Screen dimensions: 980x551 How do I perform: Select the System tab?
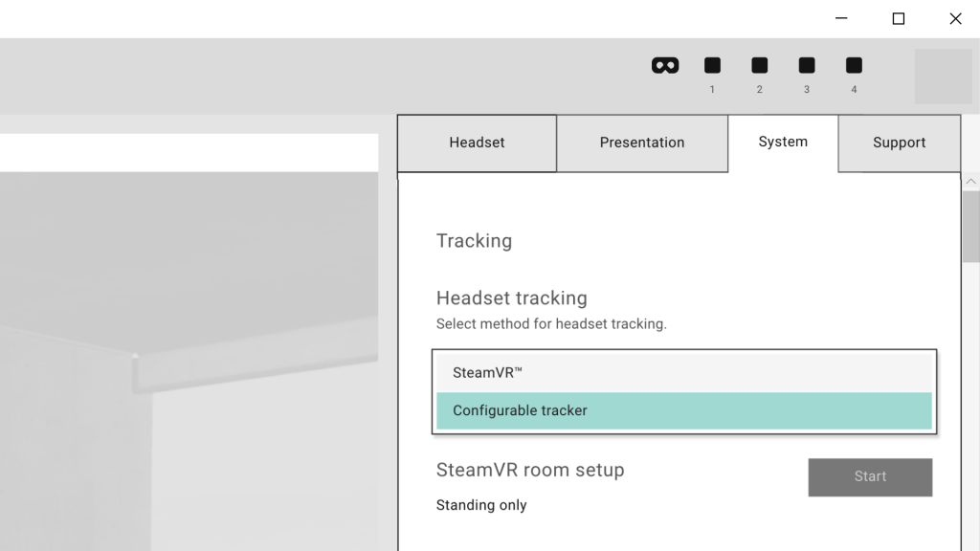point(783,143)
